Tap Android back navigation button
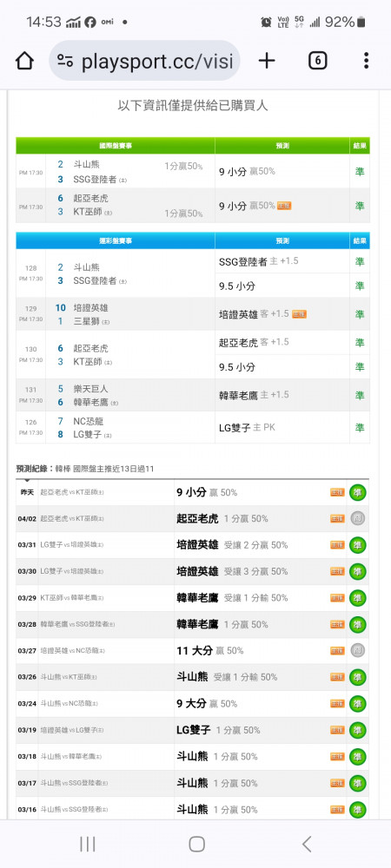Image resolution: width=391 pixels, height=868 pixels. pyautogui.click(x=307, y=845)
